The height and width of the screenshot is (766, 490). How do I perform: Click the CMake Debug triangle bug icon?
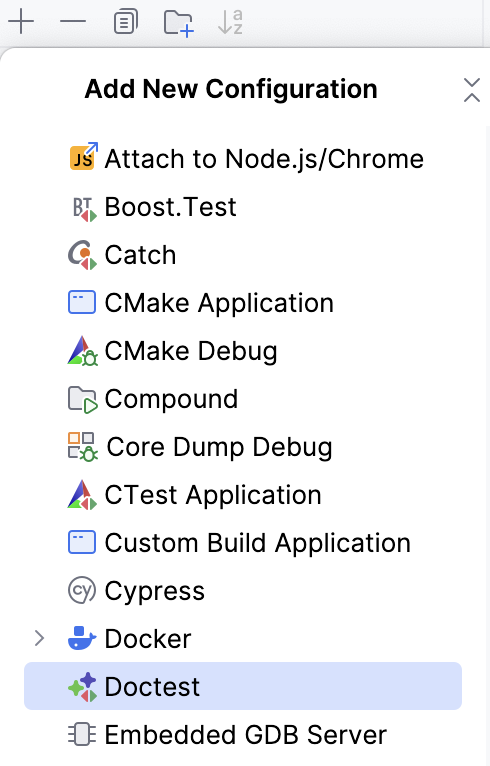pyautogui.click(x=82, y=351)
